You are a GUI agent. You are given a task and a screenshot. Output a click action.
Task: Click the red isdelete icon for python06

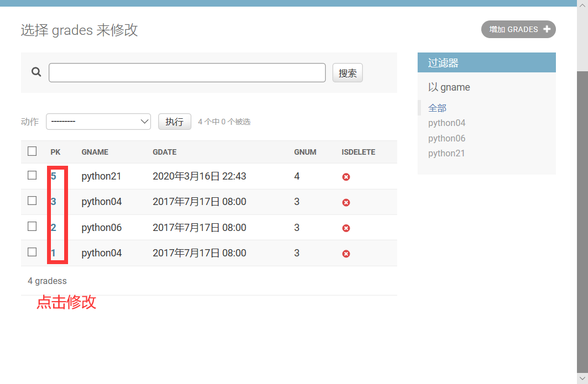point(346,228)
